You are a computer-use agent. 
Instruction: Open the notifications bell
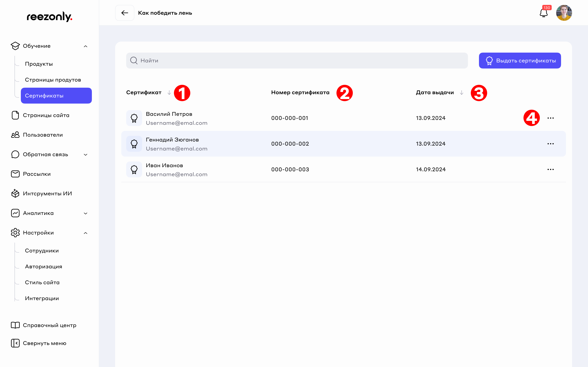tap(543, 13)
